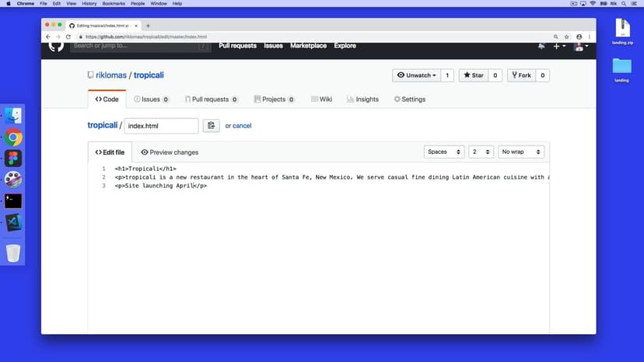Click the index.html filename field
644x362 pixels.
[161, 126]
